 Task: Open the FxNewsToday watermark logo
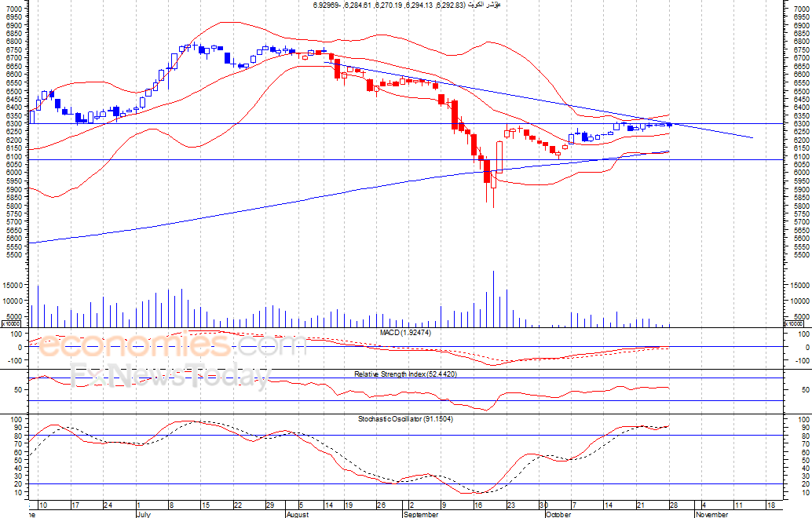(x=170, y=375)
